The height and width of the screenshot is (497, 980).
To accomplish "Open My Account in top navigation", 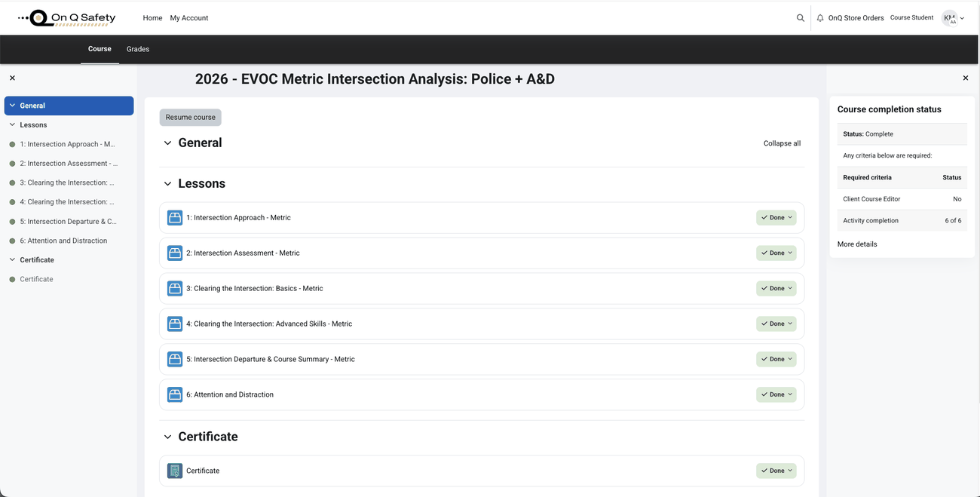I will (189, 18).
